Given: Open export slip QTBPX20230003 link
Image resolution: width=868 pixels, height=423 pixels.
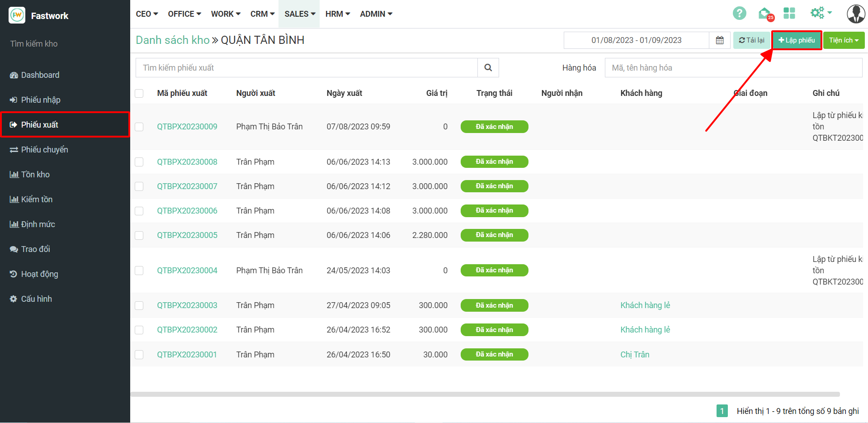Looking at the screenshot, I should click(187, 305).
